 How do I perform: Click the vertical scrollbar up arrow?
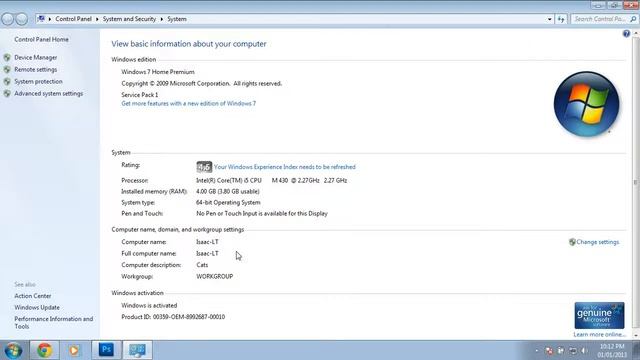pyautogui.click(x=636, y=33)
